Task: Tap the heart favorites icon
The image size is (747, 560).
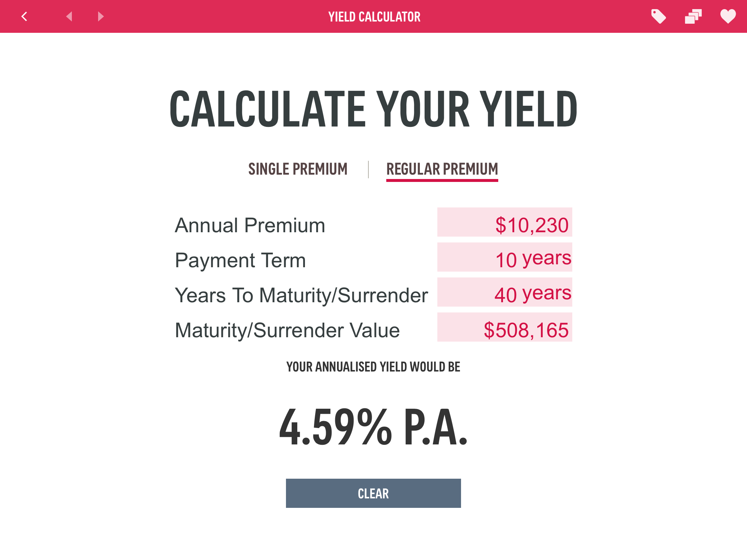Action: 728,16
